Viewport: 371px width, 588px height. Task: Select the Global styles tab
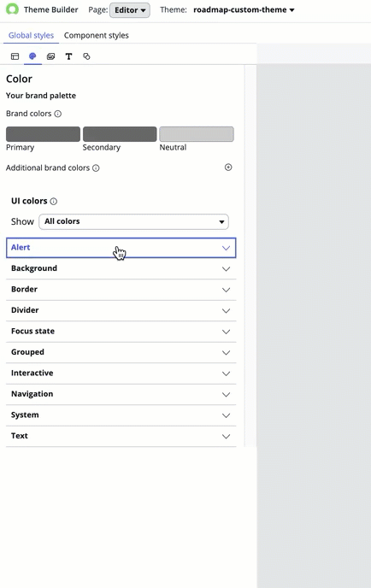pyautogui.click(x=31, y=35)
